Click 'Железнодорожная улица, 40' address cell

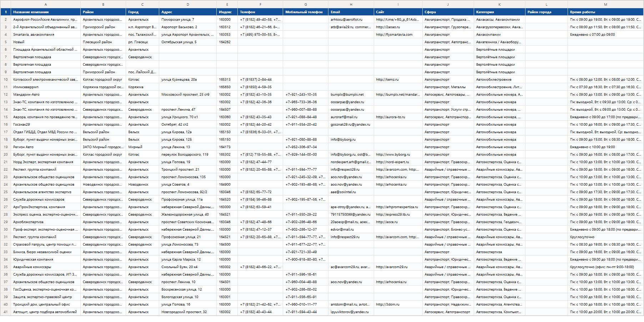click(188, 215)
